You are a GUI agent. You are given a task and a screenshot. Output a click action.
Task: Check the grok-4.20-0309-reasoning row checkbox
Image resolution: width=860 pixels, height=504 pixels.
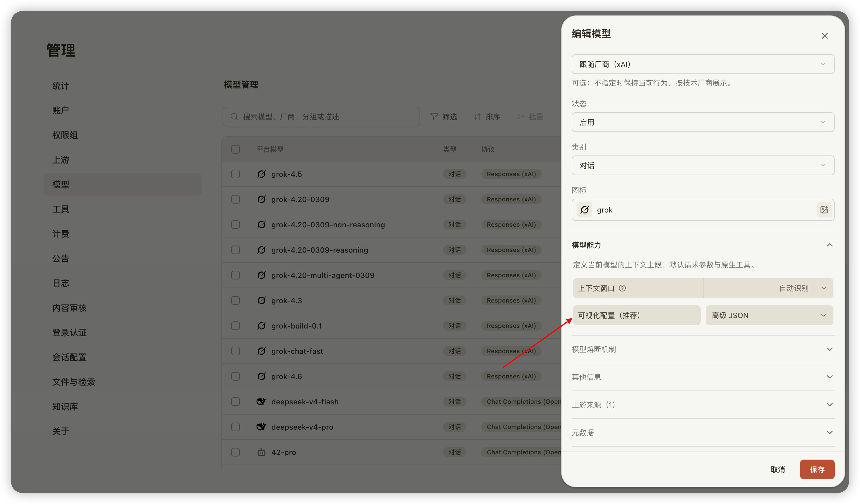pos(236,250)
